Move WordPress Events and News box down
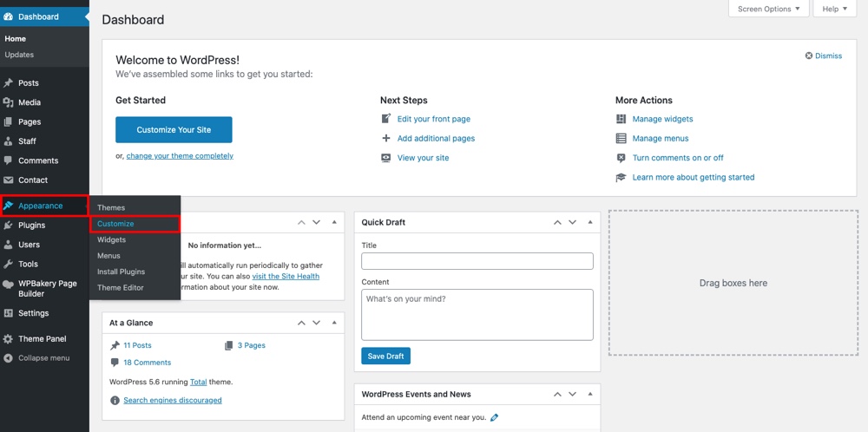 [x=572, y=395]
